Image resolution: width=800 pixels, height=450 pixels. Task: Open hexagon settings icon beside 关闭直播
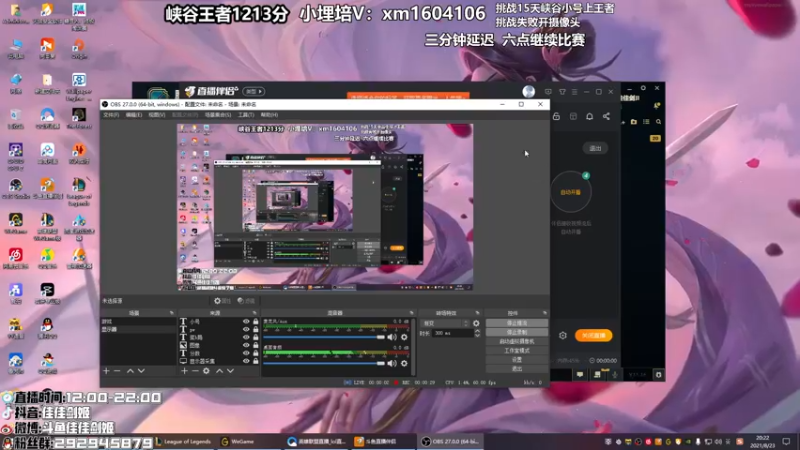point(563,335)
